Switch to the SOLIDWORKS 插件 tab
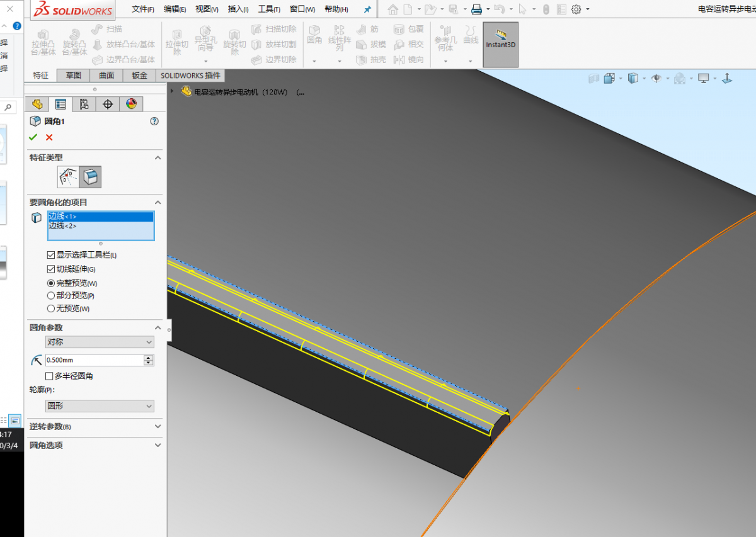Viewport: 756px width, 537px height. point(191,76)
